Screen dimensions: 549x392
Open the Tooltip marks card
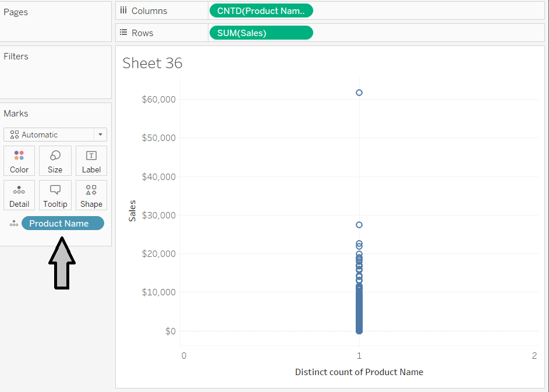55,195
